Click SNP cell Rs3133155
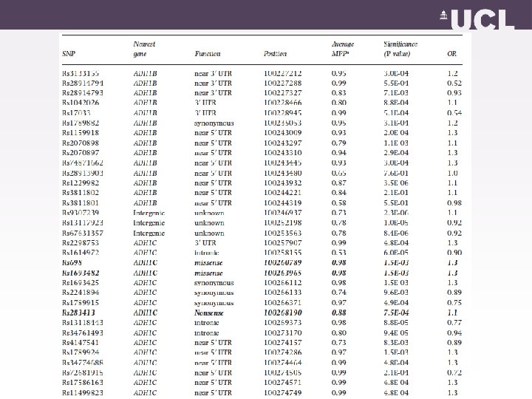Screen dimensions: 532x399 tap(81, 73)
